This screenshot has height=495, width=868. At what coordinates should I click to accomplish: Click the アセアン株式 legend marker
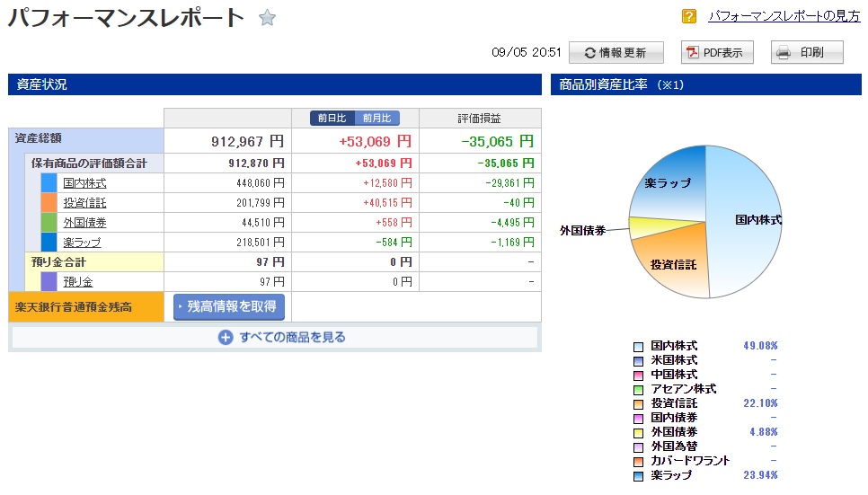click(x=638, y=390)
